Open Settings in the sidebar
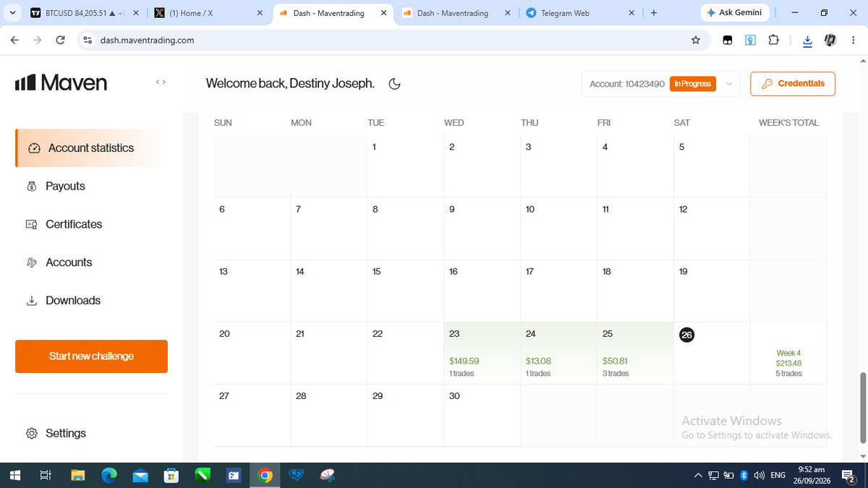The height and width of the screenshot is (488, 868). tap(66, 434)
